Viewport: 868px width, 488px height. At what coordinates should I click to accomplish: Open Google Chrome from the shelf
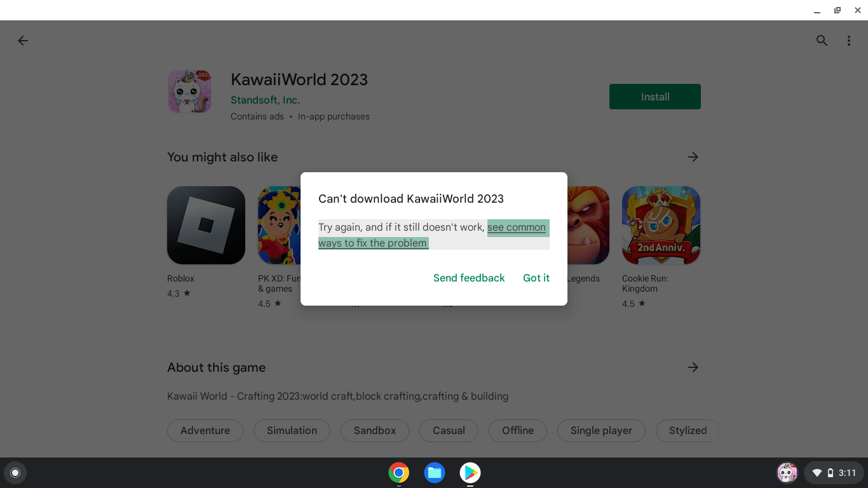tap(399, 473)
